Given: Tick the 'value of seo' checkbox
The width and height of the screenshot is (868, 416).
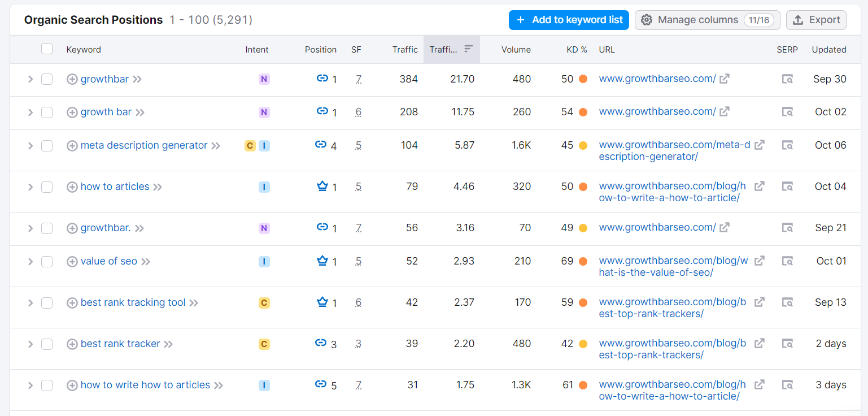Looking at the screenshot, I should 47,262.
